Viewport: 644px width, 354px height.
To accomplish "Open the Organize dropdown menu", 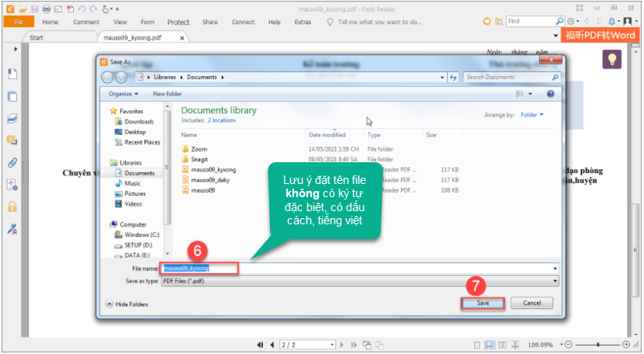I will click(123, 94).
